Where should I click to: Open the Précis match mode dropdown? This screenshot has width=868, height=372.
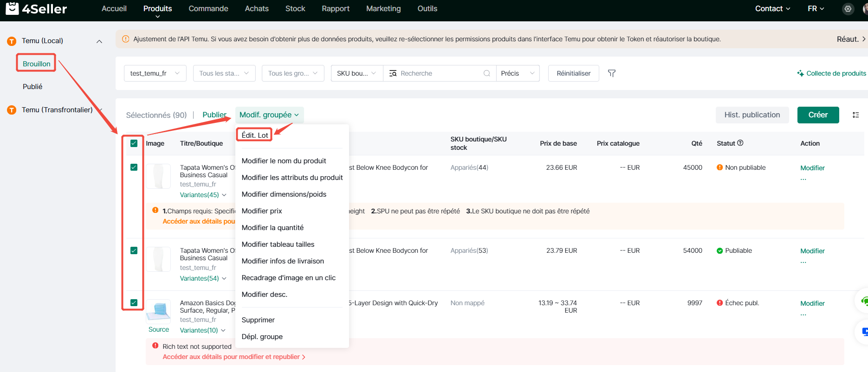tap(518, 73)
